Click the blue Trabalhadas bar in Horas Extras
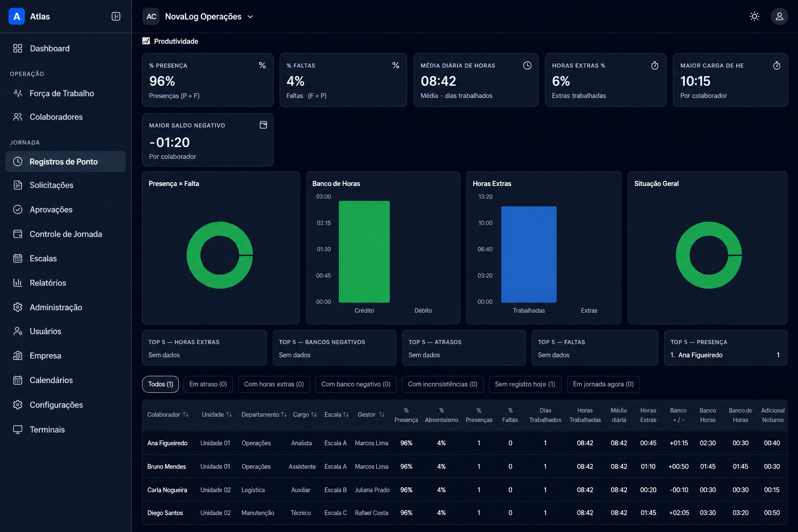 [x=529, y=255]
